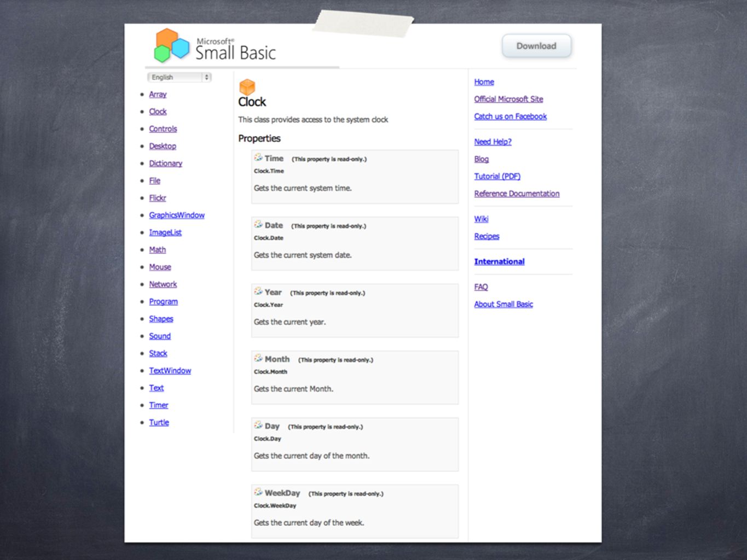Open the Network class link

[163, 284]
